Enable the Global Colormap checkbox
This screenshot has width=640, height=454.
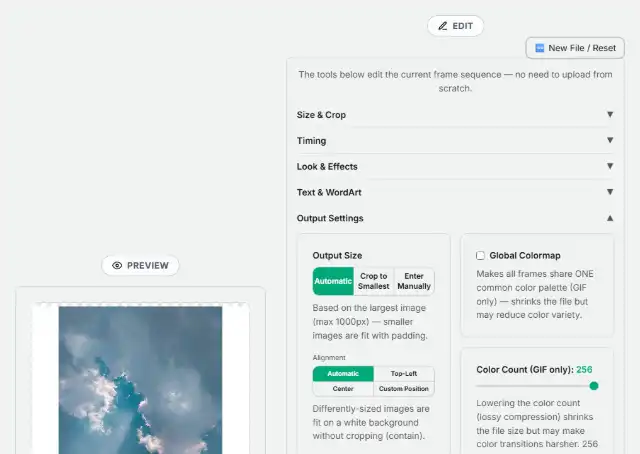[x=480, y=256]
